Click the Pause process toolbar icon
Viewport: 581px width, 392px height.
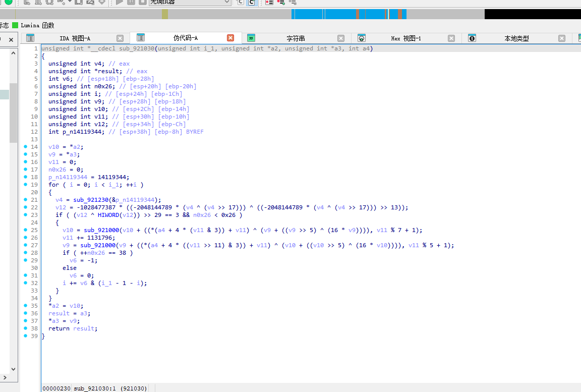(131, 2)
